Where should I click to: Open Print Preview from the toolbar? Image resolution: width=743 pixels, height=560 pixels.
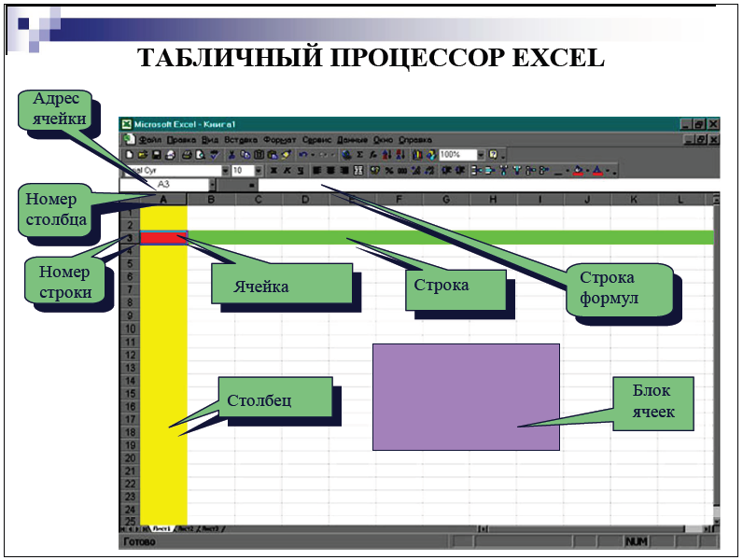coord(200,154)
